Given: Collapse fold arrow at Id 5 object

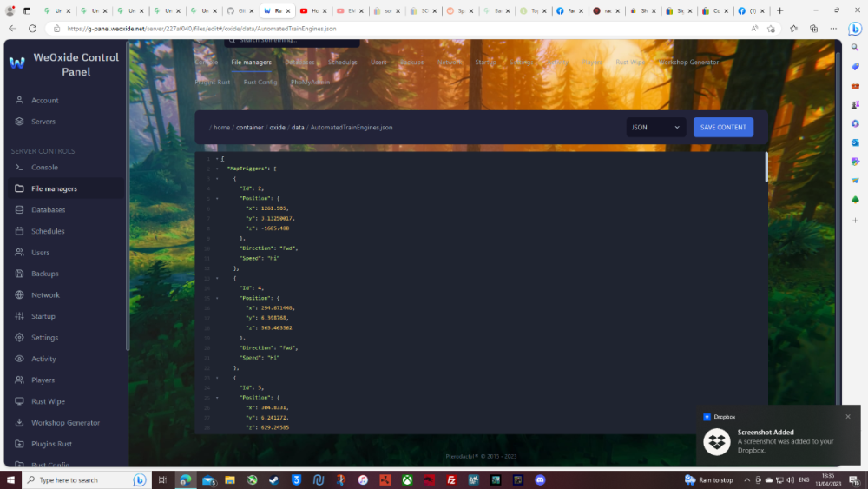Looking at the screenshot, I should click(x=217, y=378).
